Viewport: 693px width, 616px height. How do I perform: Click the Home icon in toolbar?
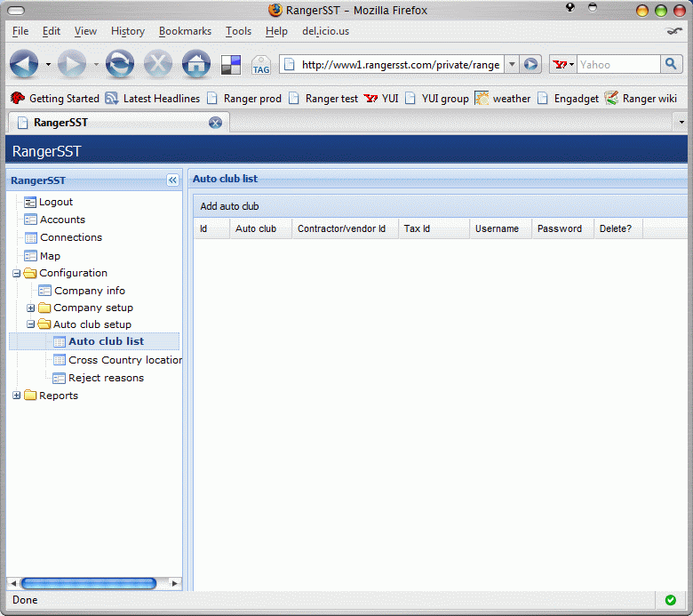pos(195,64)
